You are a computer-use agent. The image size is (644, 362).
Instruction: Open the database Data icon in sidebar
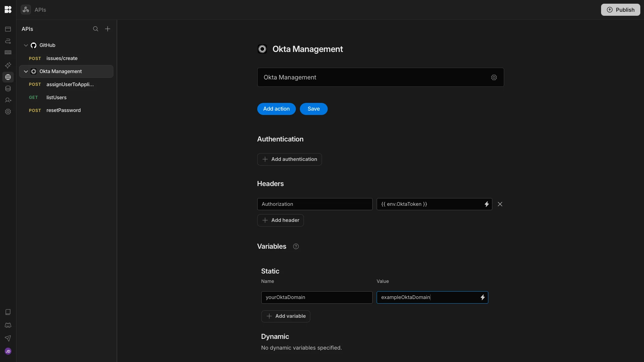tap(8, 89)
